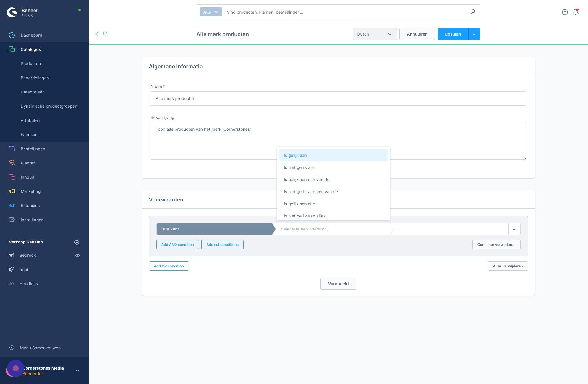Screen dimensions: 588x384
Task: Click the Annuleren button
Action: pos(417,34)
